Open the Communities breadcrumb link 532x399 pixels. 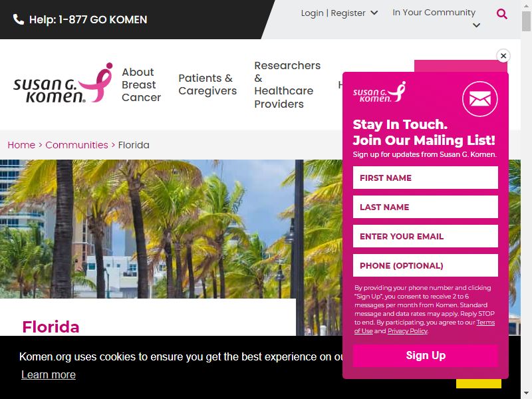[x=76, y=145]
